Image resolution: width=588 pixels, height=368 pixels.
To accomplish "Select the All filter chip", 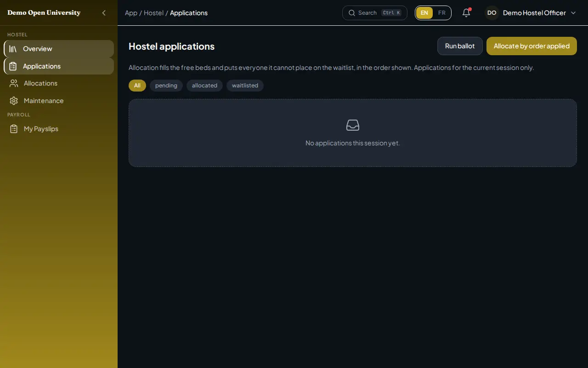I will 137,86.
